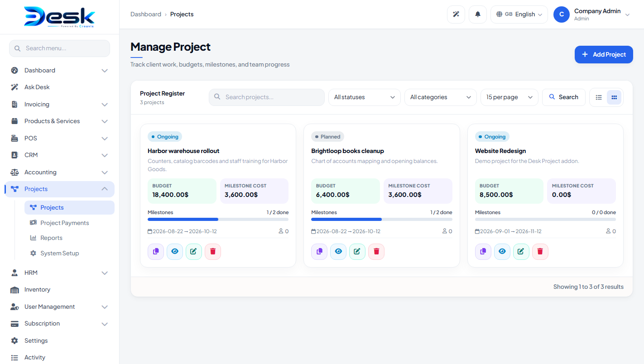This screenshot has height=364, width=644.
Task: Click the magic wand icon in header
Action: pos(456,14)
